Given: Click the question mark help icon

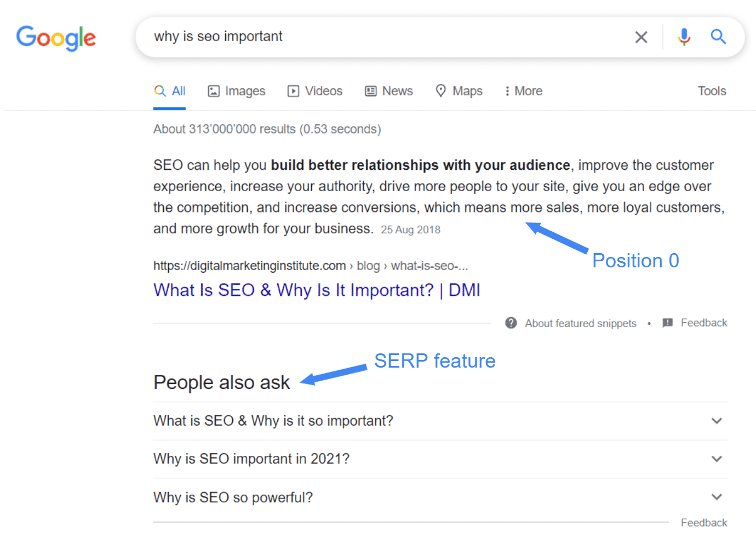Looking at the screenshot, I should 511,323.
